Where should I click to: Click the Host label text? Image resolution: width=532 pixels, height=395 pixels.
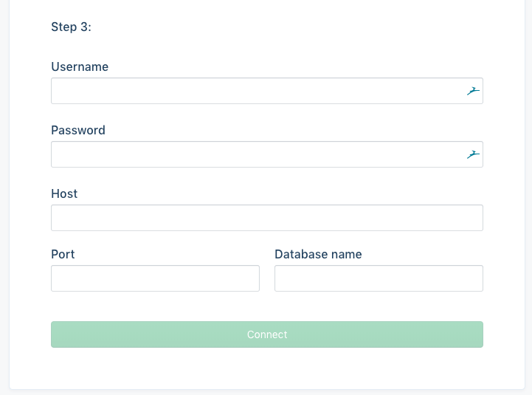pyautogui.click(x=64, y=193)
